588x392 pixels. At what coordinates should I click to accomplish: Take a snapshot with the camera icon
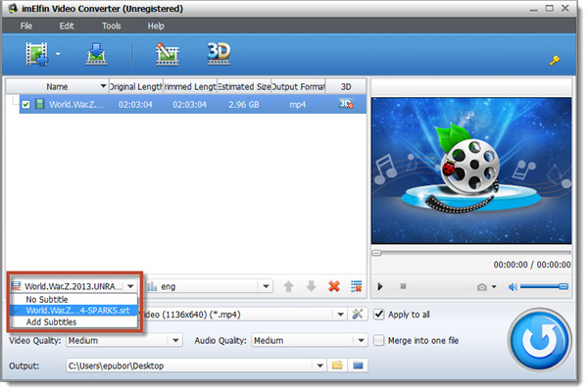(482, 287)
